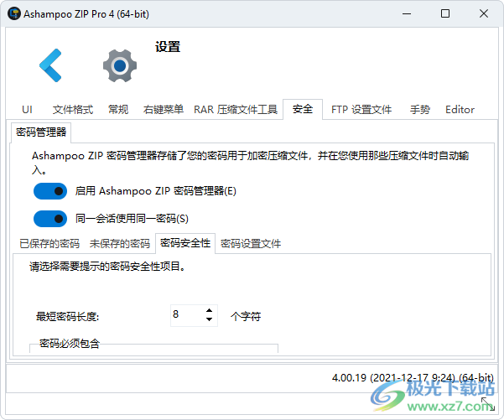Show the 未保存的密码 tab
504x420 pixels.
(x=120, y=244)
